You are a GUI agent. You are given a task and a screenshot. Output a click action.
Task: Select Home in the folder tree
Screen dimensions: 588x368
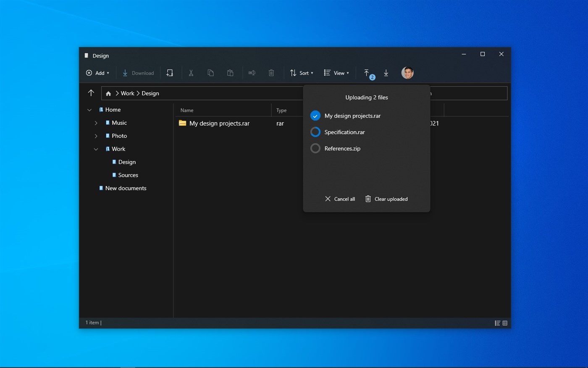(x=113, y=110)
